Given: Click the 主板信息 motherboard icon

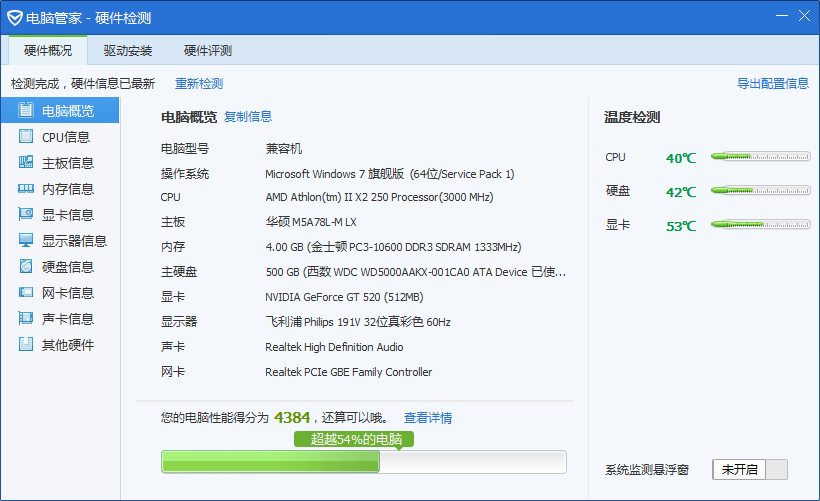Looking at the screenshot, I should 26,162.
